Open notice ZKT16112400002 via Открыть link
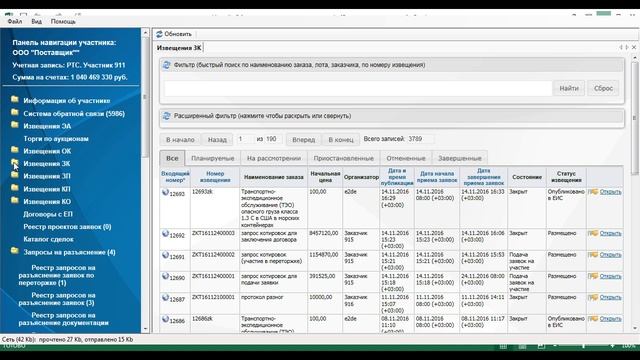Viewport: 640px width, 360px height. coord(610,255)
